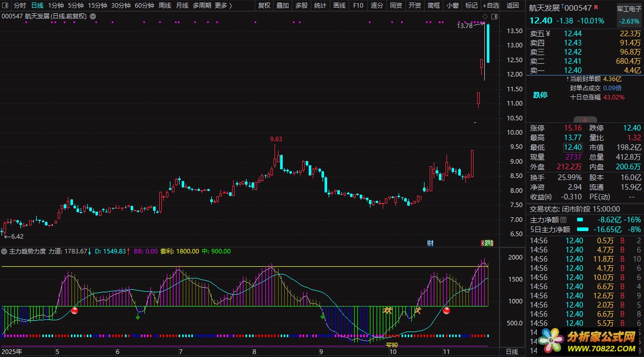Switch to 分时 intraday view
644x357 pixels.
tap(19, 6)
